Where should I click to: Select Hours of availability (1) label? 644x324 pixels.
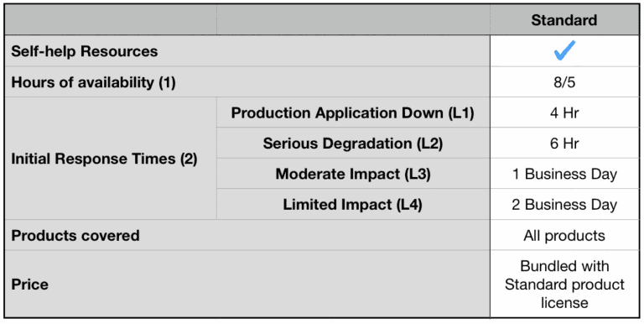pyautogui.click(x=94, y=82)
